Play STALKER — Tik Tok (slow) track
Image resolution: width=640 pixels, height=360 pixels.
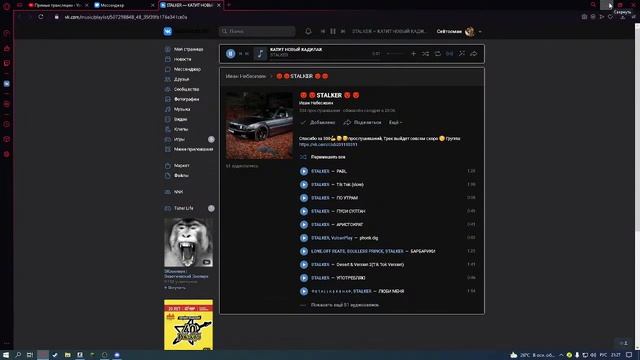pyautogui.click(x=304, y=184)
